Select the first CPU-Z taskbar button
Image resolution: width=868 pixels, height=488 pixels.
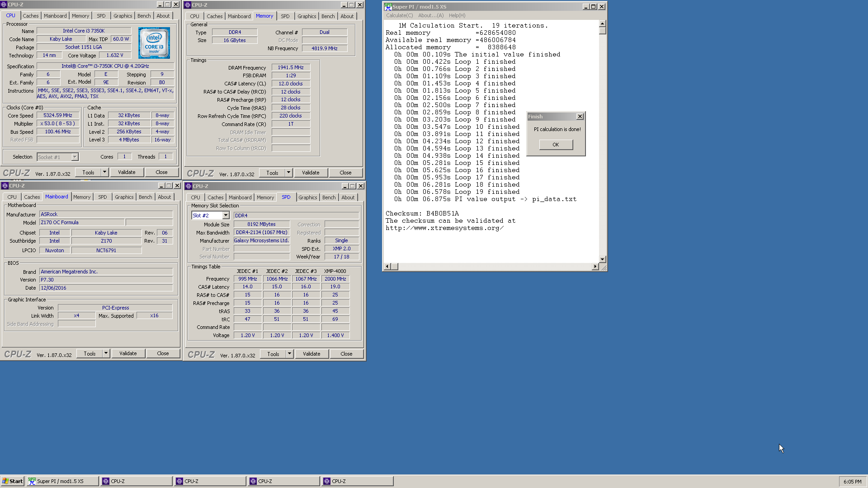(x=137, y=481)
